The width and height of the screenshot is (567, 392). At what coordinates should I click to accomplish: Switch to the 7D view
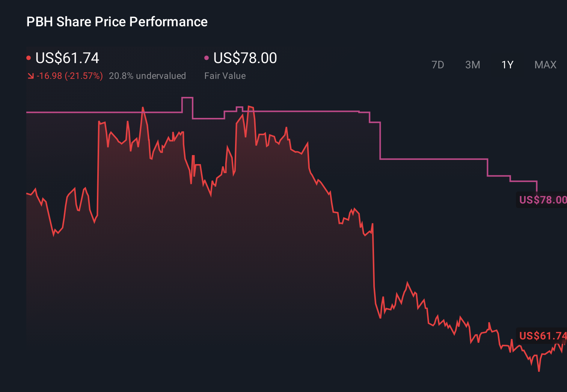point(438,65)
